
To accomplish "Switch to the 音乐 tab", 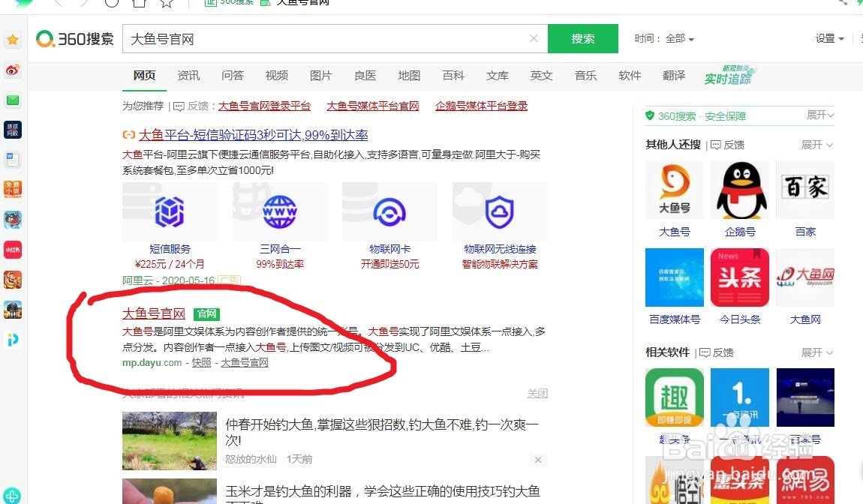I will click(585, 76).
